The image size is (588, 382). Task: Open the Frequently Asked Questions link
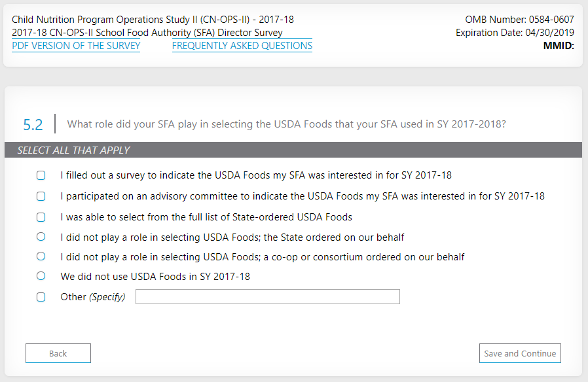242,46
